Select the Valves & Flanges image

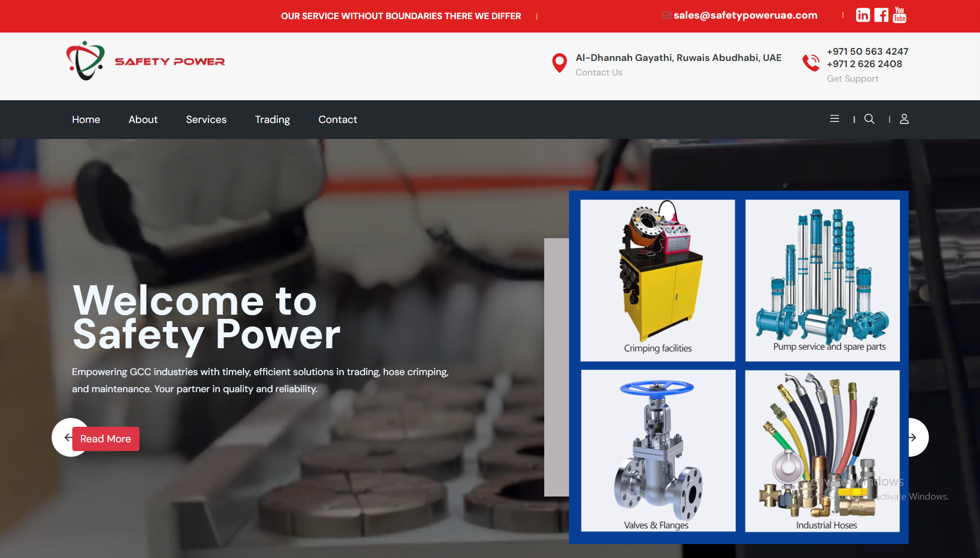click(658, 451)
